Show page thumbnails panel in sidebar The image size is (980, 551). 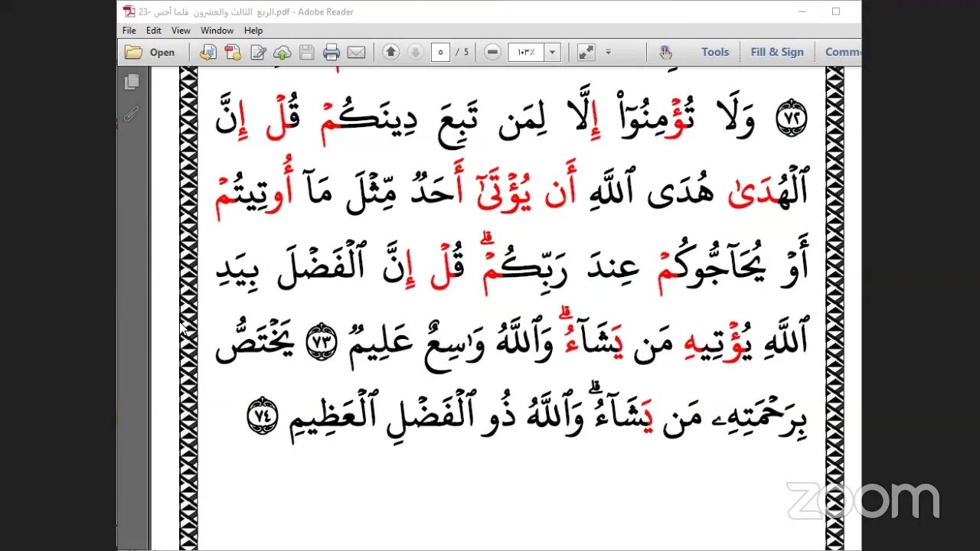(x=132, y=82)
